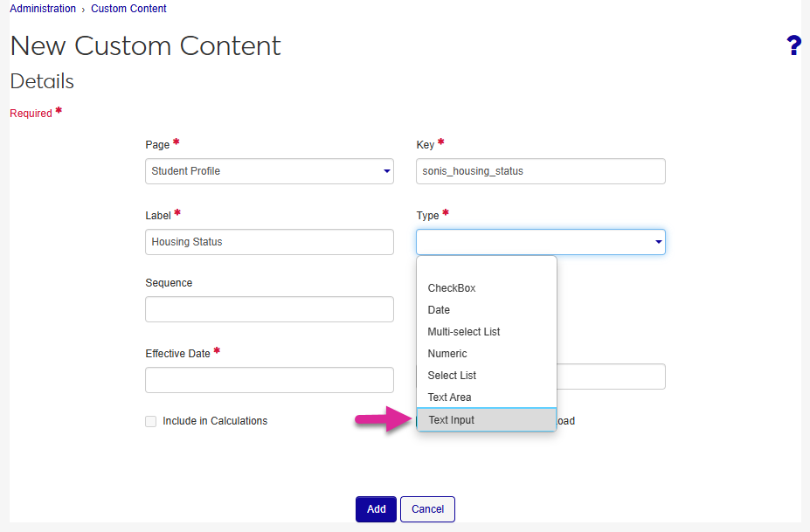Open the Page dropdown showing Student Profile
810x532 pixels.
tap(269, 171)
